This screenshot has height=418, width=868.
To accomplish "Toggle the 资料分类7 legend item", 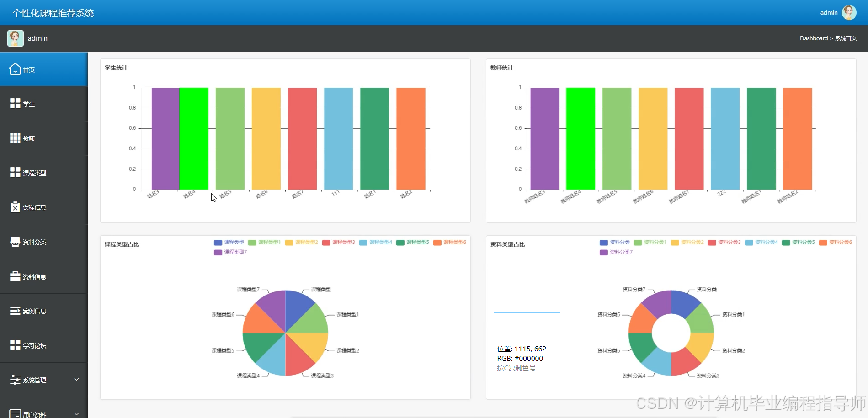I will (616, 252).
